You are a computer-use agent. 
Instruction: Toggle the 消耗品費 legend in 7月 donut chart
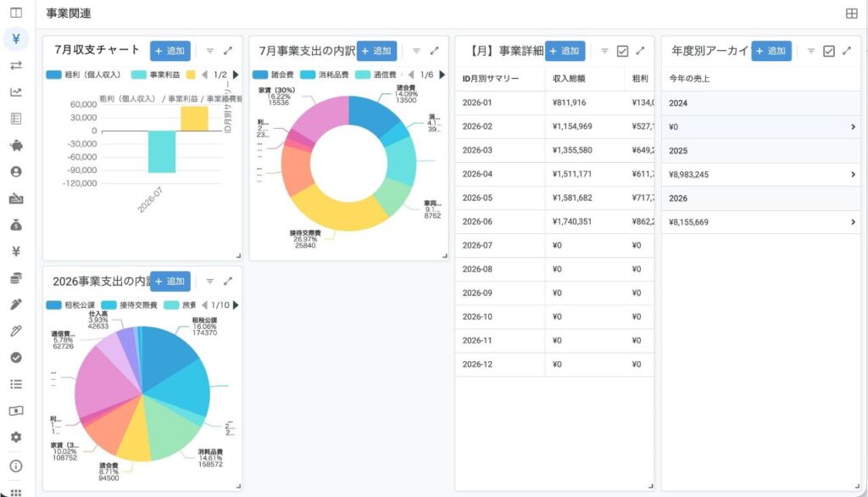click(x=325, y=75)
